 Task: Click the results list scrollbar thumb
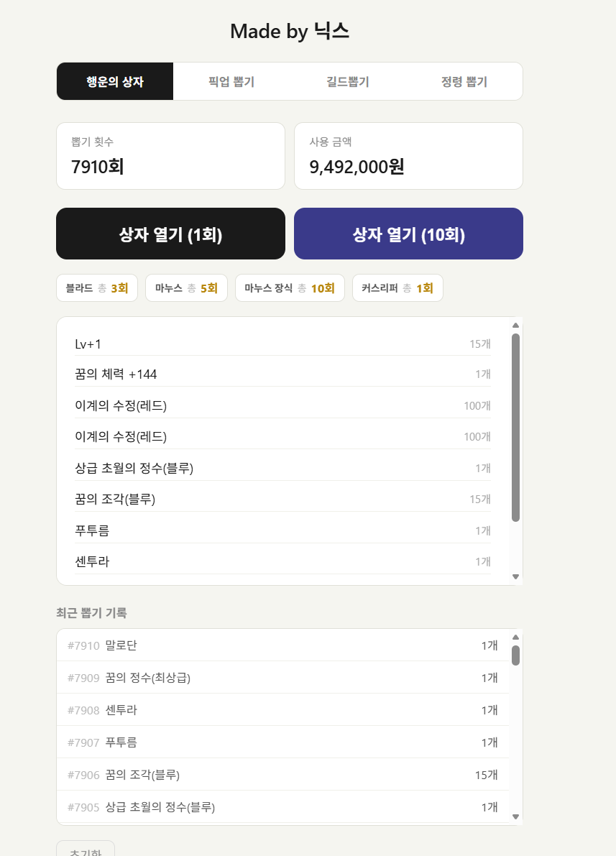tap(515, 427)
